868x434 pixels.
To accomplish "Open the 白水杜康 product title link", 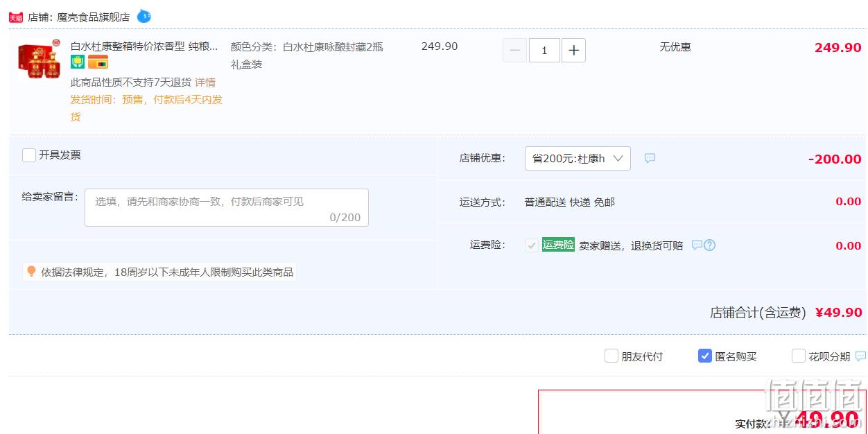I will (x=144, y=46).
